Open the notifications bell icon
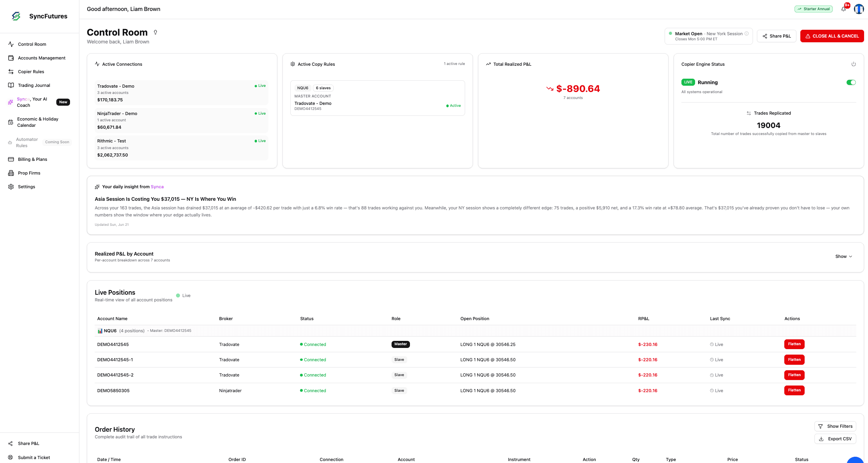The height and width of the screenshot is (463, 868). tap(843, 9)
